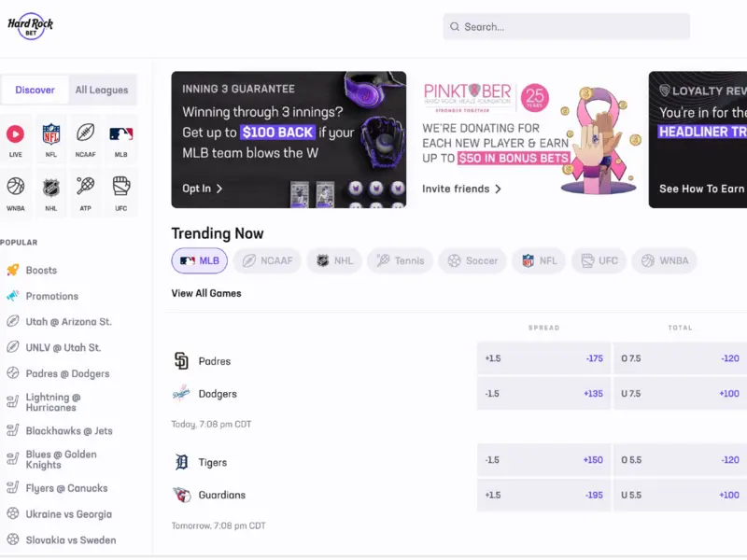Filter trending by Tennis chip

pos(401,260)
